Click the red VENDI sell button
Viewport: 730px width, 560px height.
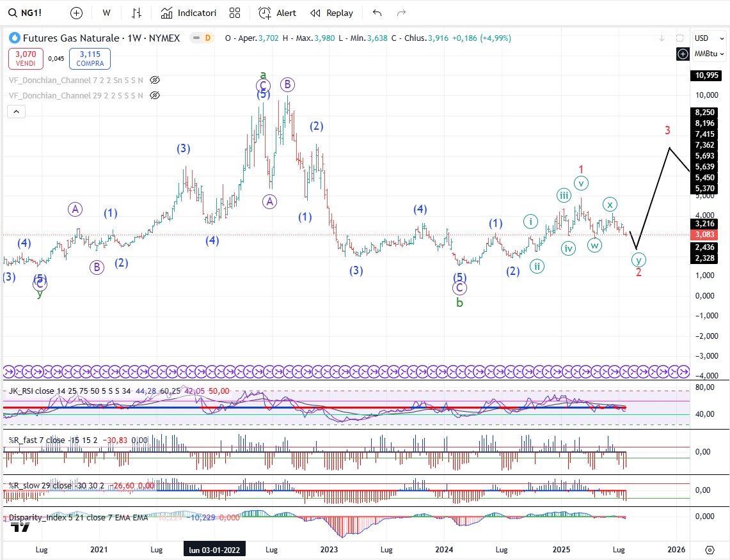(26, 59)
